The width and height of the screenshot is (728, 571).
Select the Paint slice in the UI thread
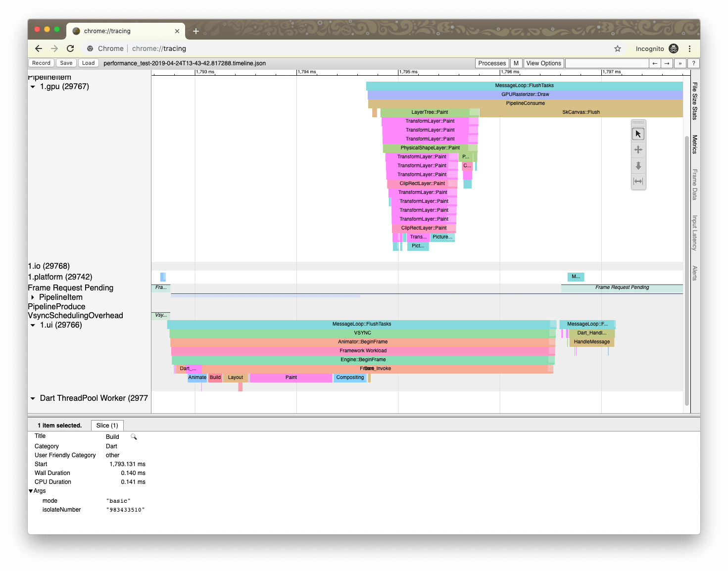click(x=291, y=378)
